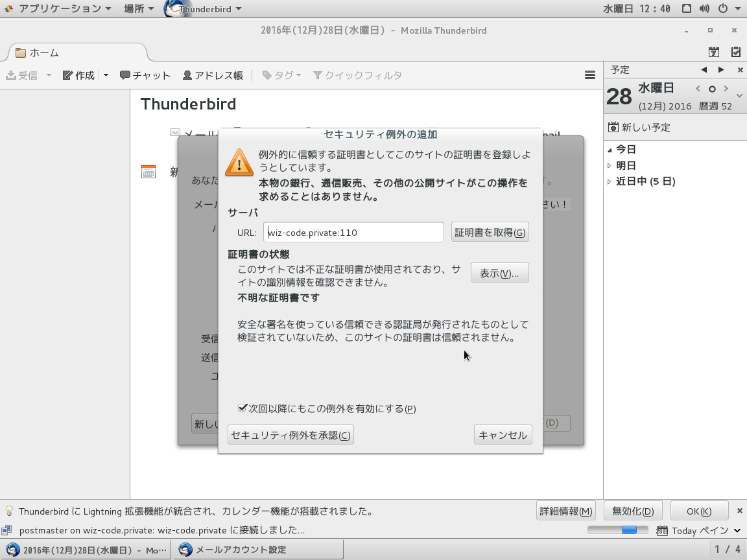The image size is (747, 560).
Task: Click the lightbulb icon in Lightning notification
Action: [x=9, y=511]
